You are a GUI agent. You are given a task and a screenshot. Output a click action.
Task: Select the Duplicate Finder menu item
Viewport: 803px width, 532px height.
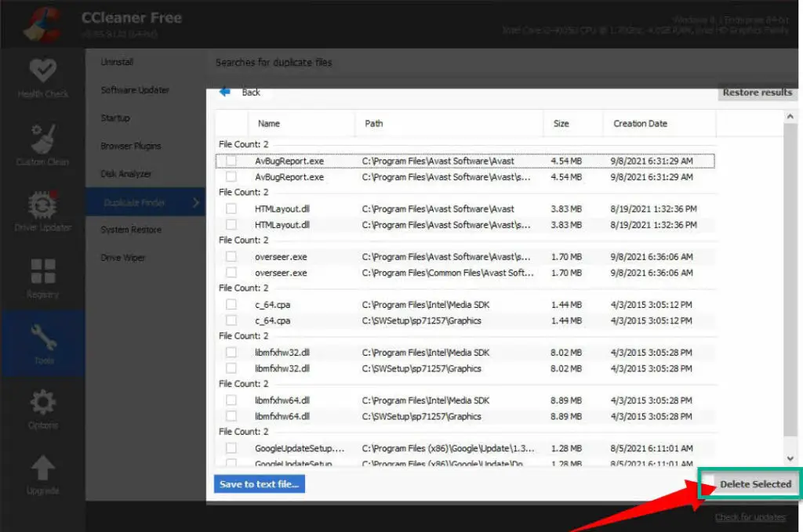tap(145, 203)
